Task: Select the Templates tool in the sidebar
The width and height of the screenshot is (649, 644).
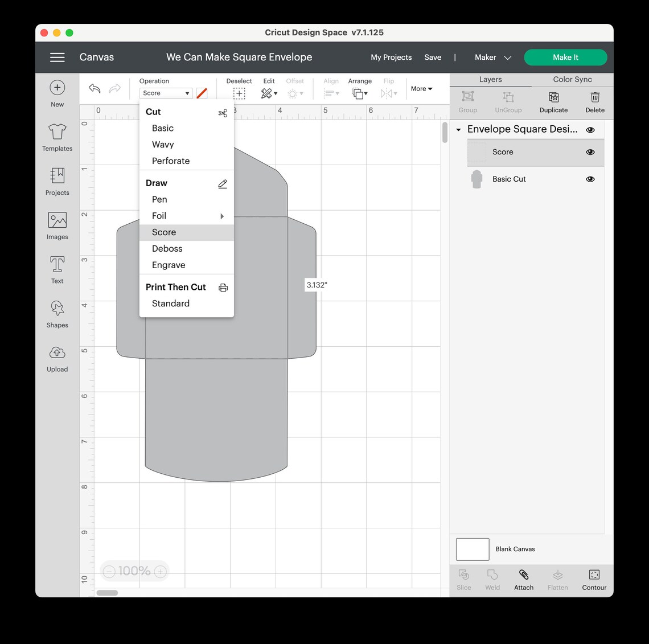Action: tap(57, 137)
